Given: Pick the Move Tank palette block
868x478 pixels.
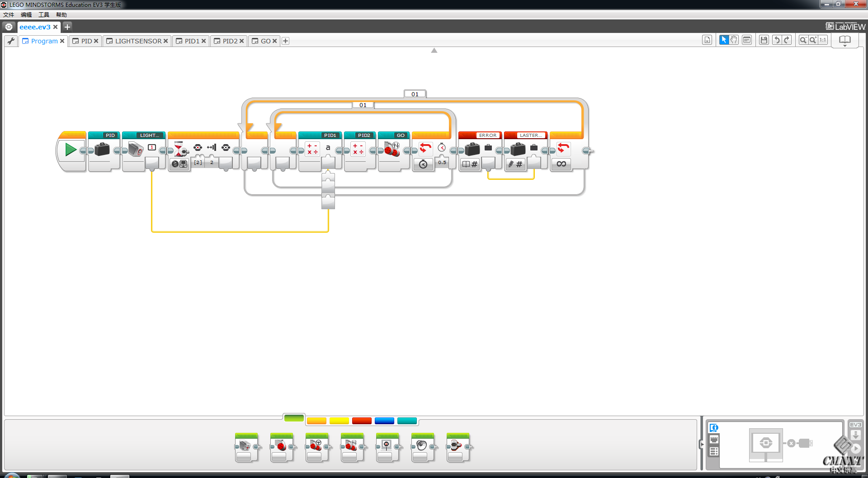Looking at the screenshot, I should click(352, 447).
